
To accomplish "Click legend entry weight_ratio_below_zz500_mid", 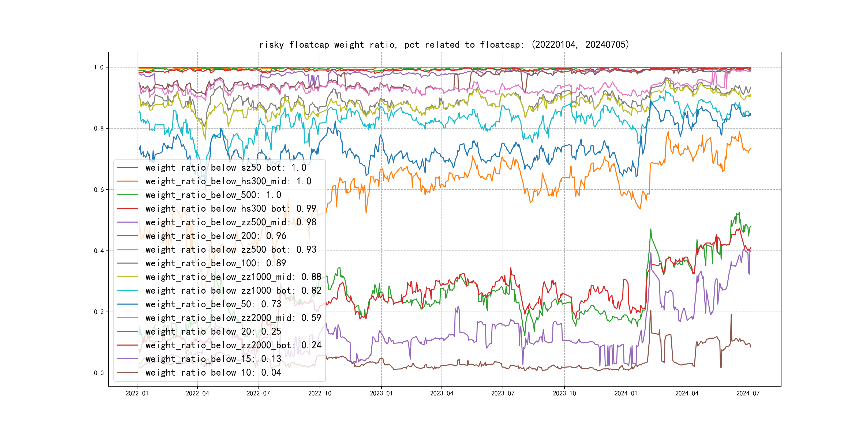I will (230, 222).
